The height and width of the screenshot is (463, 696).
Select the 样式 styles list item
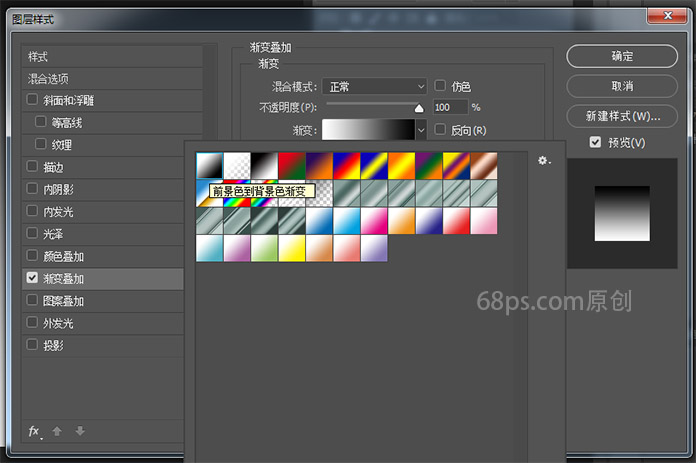38,56
